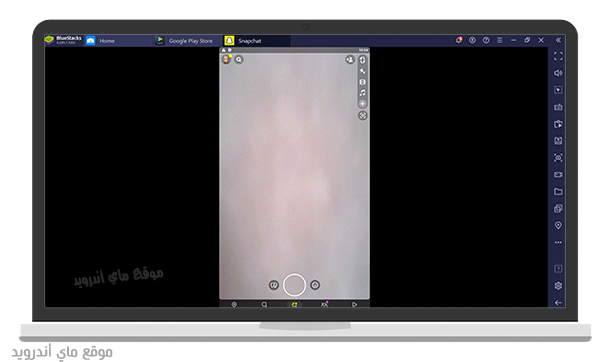Open the lens emoji icon right of shutter
Screen dimensions: 600x362
click(x=315, y=285)
